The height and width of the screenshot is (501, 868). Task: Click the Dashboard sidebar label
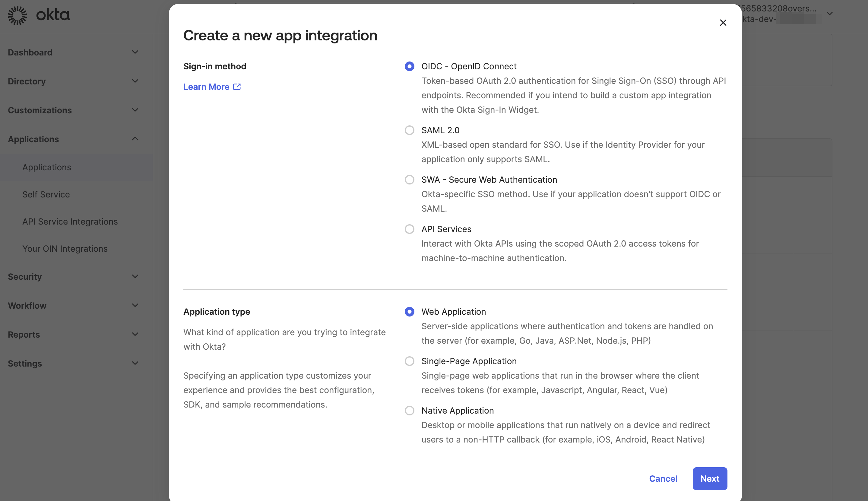pyautogui.click(x=30, y=52)
